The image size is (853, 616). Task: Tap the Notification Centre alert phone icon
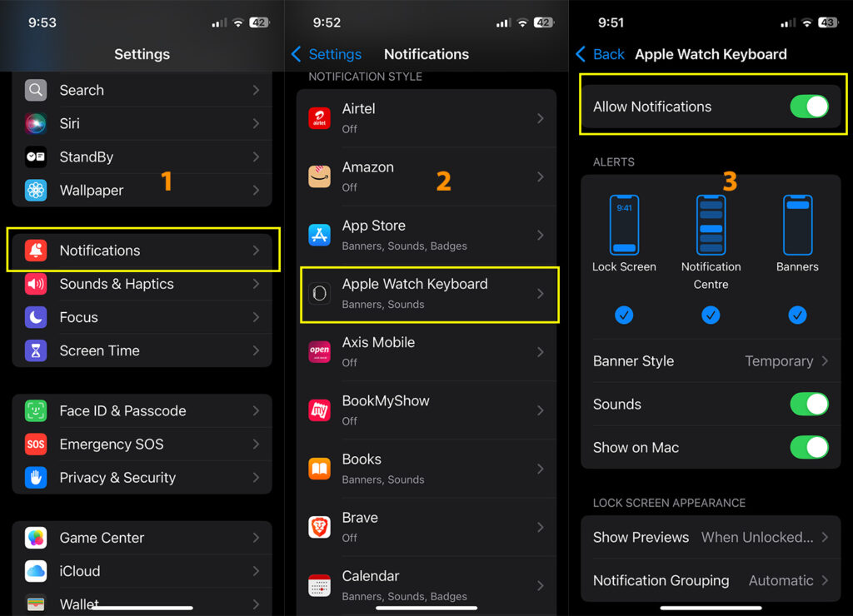coord(711,225)
